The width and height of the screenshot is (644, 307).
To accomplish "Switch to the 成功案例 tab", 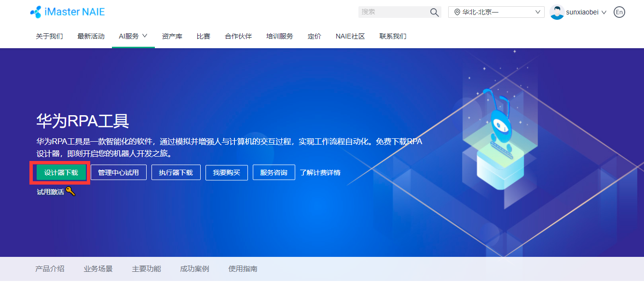I will click(x=194, y=269).
